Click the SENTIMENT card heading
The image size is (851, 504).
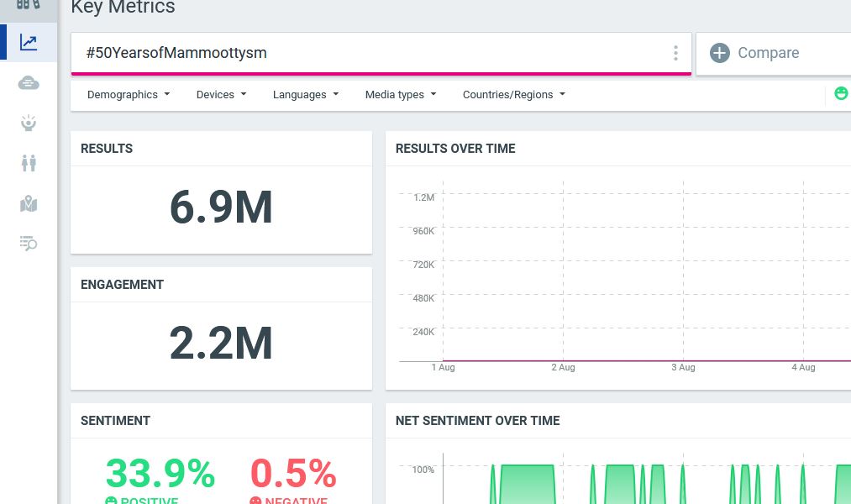point(116,421)
